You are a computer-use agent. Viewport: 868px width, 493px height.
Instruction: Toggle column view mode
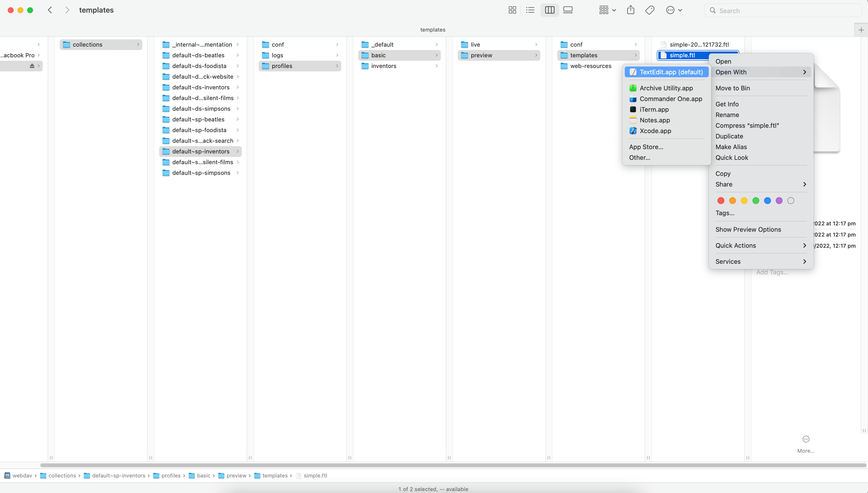click(x=549, y=10)
